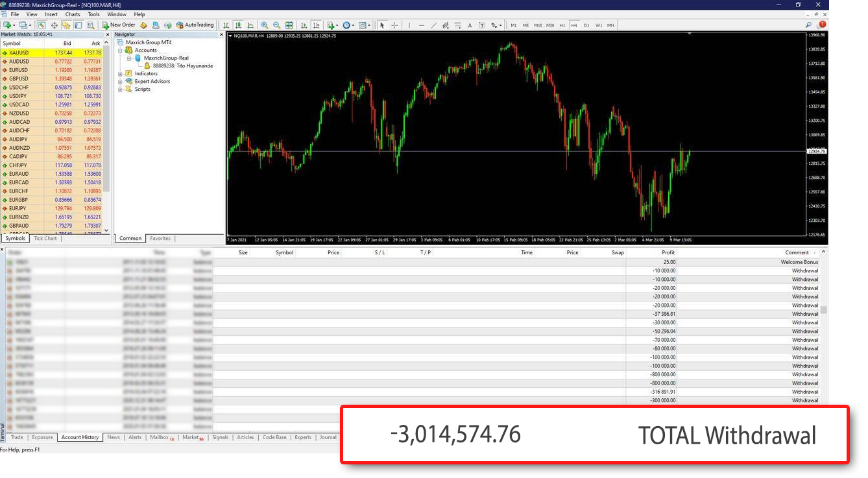This screenshot has width=868, height=478.
Task: Toggle the Terminal window icon
Action: (x=78, y=25)
